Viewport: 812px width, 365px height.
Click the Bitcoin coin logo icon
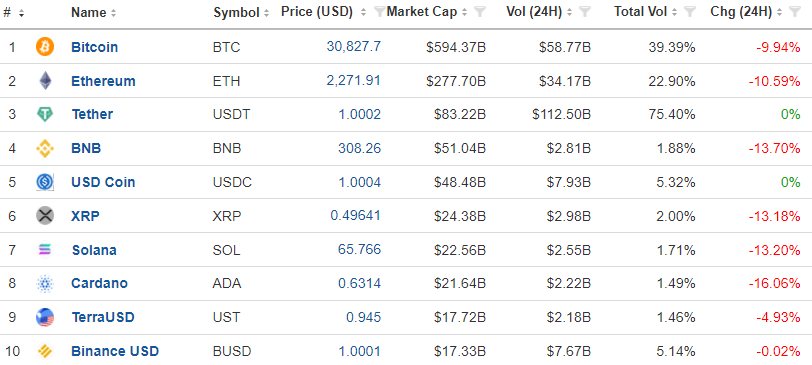coord(45,47)
